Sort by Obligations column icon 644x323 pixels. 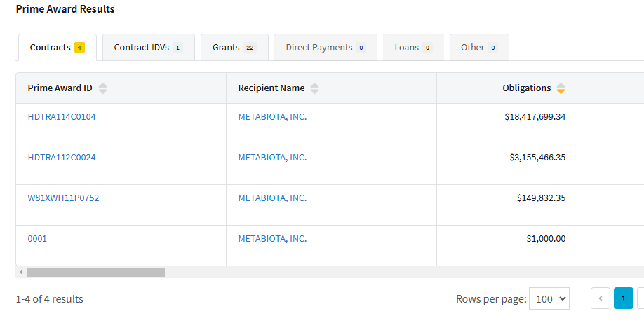pos(561,88)
